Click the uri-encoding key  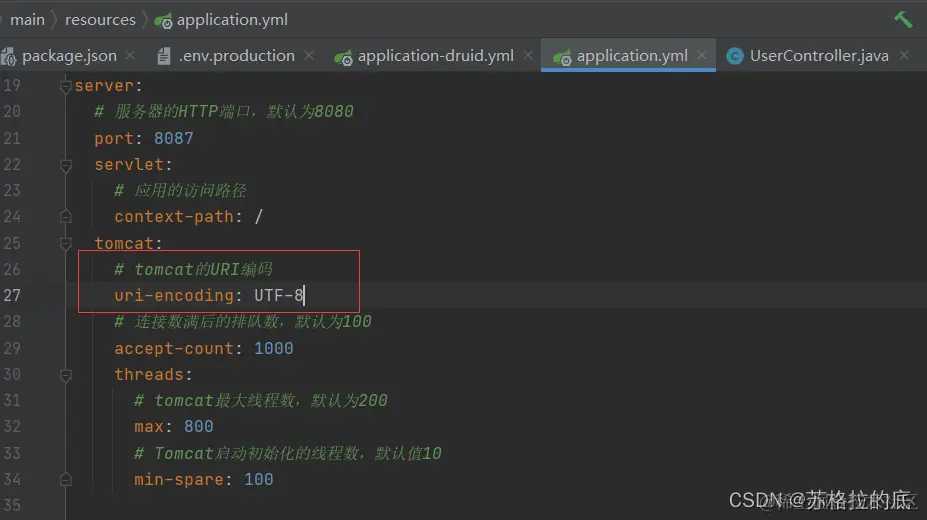[x=174, y=295]
